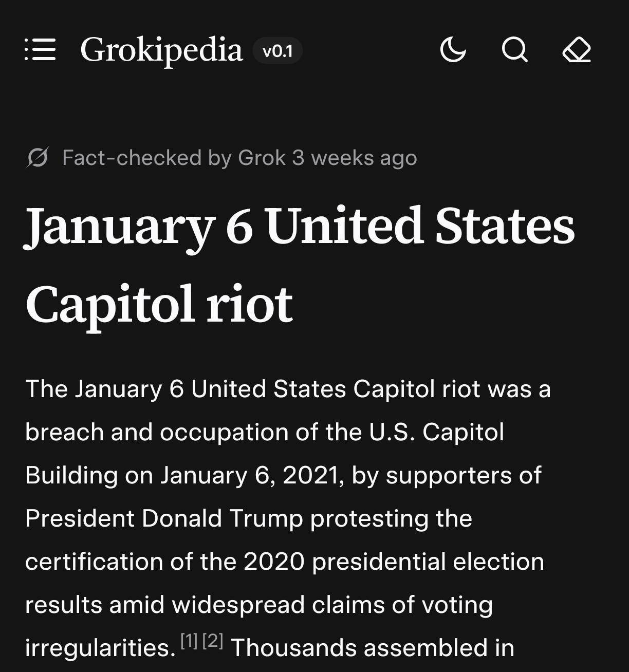Viewport: 629px width, 672px height.
Task: Click the "Fact-checked by Grok" label
Action: pos(174,158)
